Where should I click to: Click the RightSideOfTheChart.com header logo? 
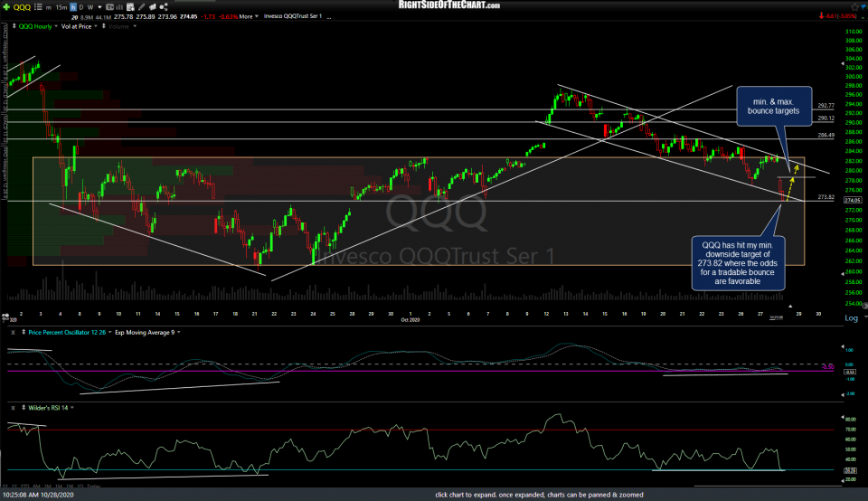point(449,5)
